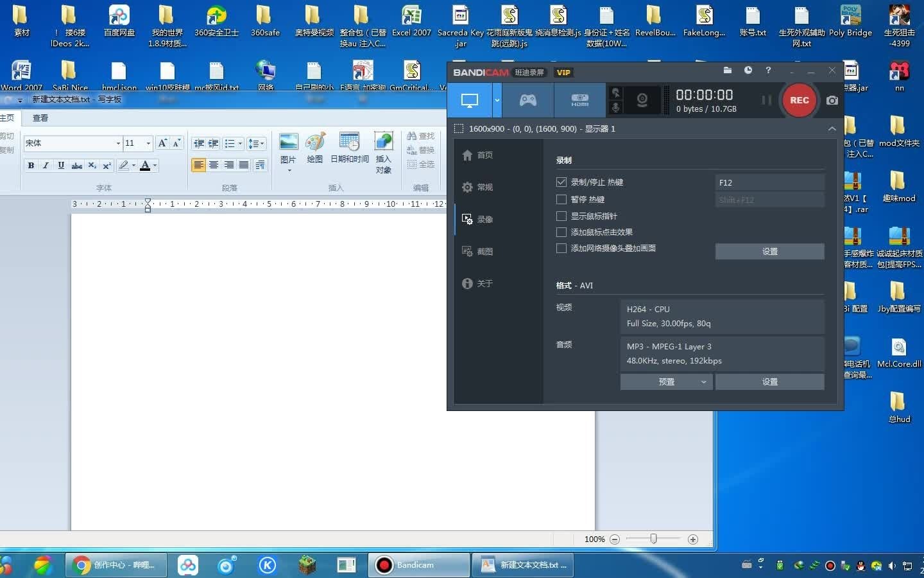Viewport: 924px width, 578px height.
Task: Click the 日期和时间 insert button
Action: tap(350, 148)
